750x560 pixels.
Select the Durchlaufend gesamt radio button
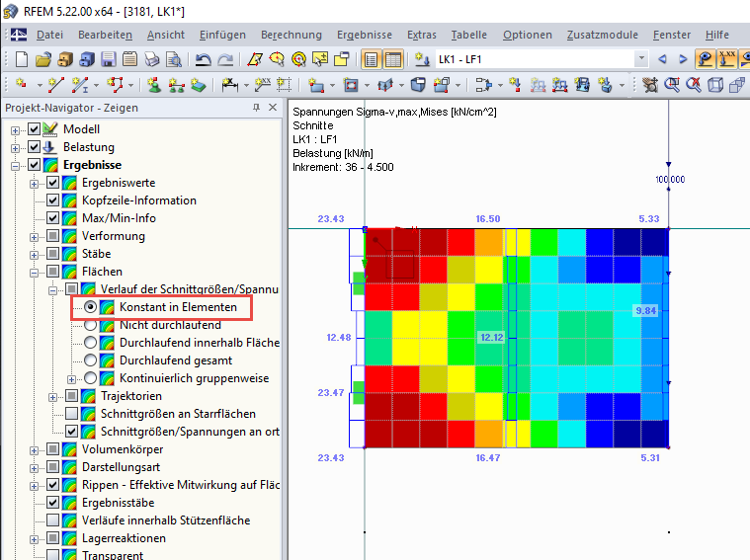pos(90,360)
